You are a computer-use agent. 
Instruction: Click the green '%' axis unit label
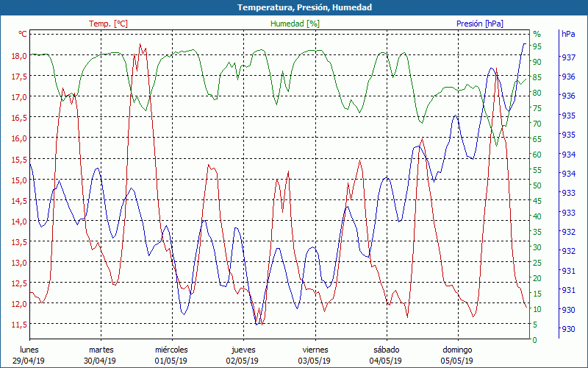pos(537,34)
